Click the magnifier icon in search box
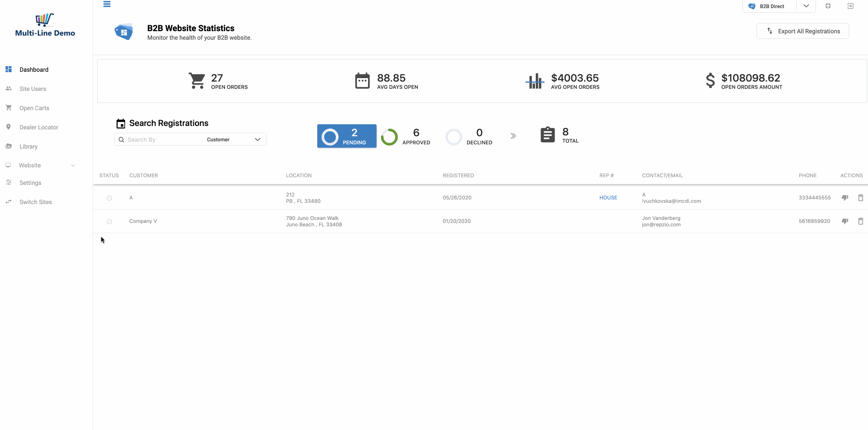868x430 pixels. 121,140
